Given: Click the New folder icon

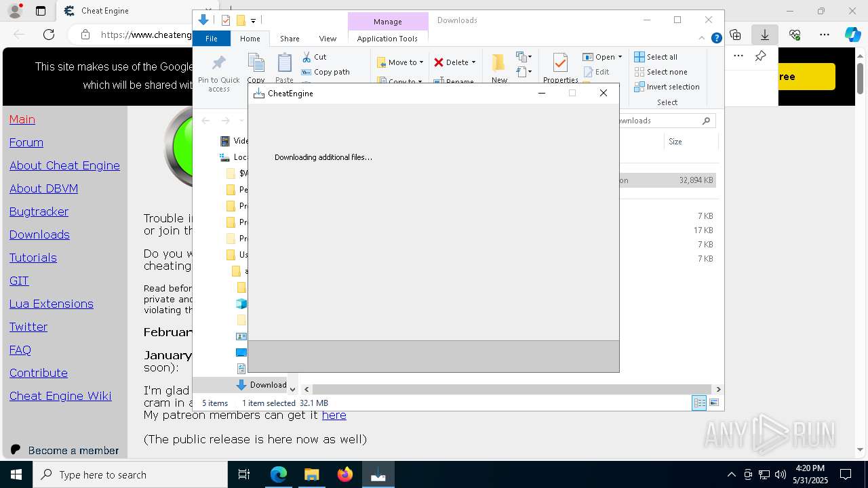Looking at the screenshot, I should pyautogui.click(x=499, y=63).
